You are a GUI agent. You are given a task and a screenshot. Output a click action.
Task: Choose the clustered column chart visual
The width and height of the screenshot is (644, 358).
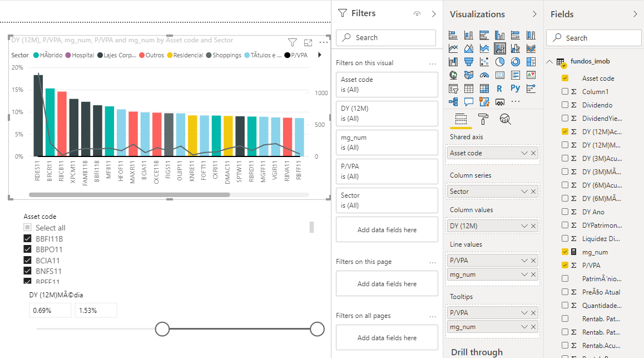coord(500,35)
